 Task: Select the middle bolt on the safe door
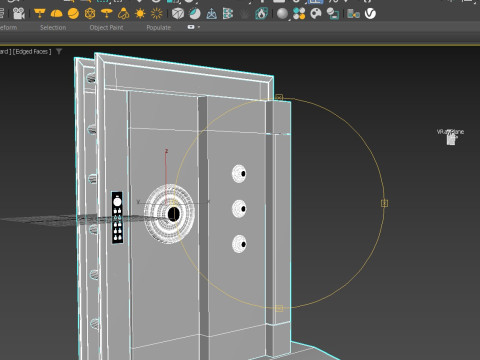tap(239, 209)
